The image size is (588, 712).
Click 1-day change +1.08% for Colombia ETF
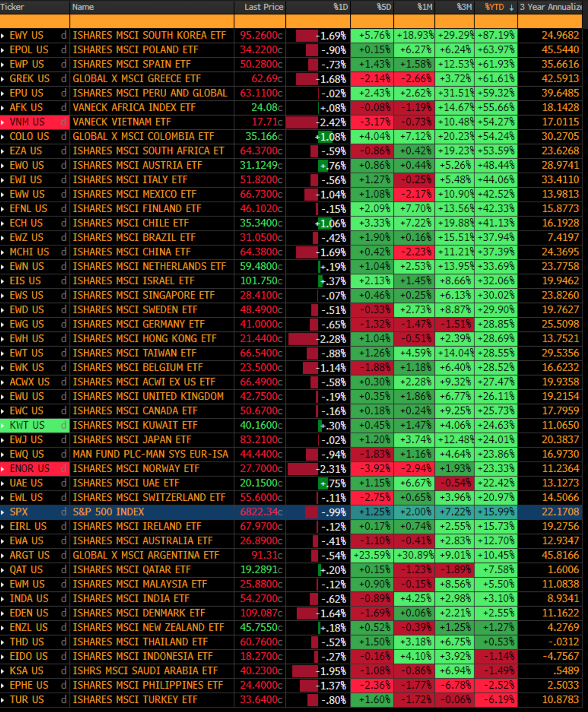coord(330,137)
